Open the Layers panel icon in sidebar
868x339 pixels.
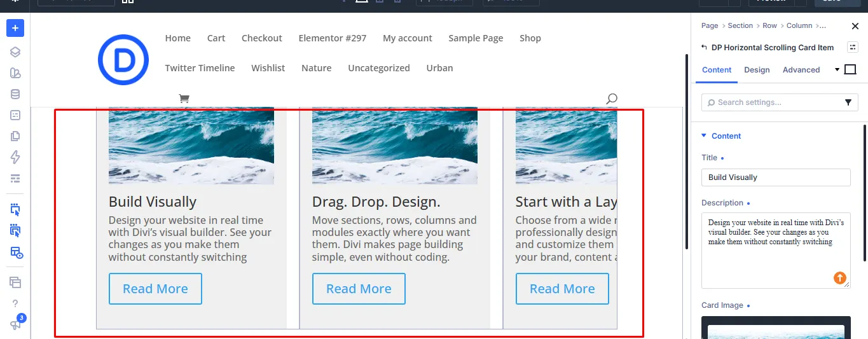pos(15,52)
